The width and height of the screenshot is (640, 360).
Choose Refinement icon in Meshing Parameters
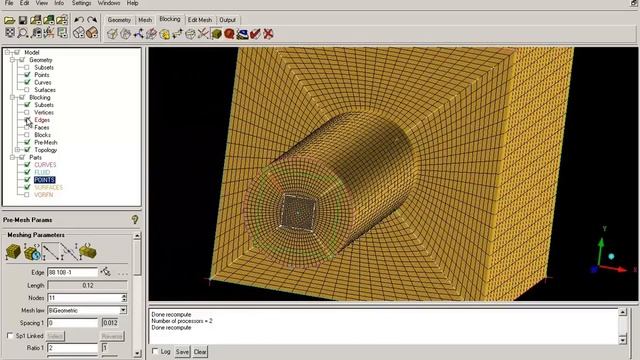88,252
